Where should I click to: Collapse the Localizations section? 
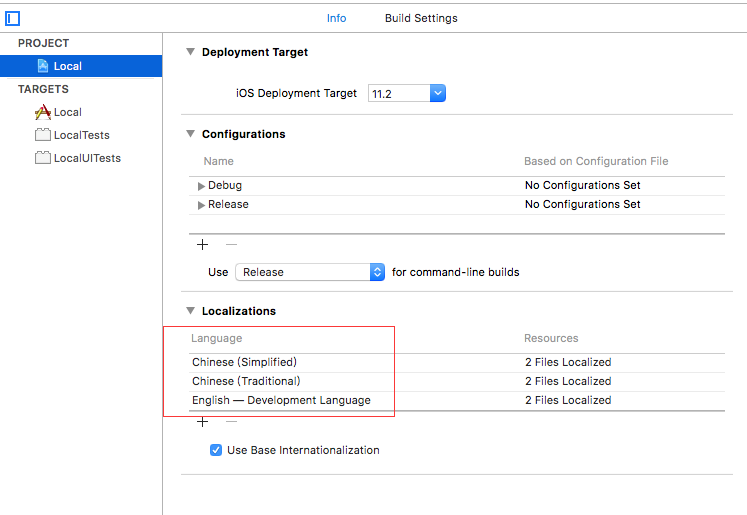191,311
